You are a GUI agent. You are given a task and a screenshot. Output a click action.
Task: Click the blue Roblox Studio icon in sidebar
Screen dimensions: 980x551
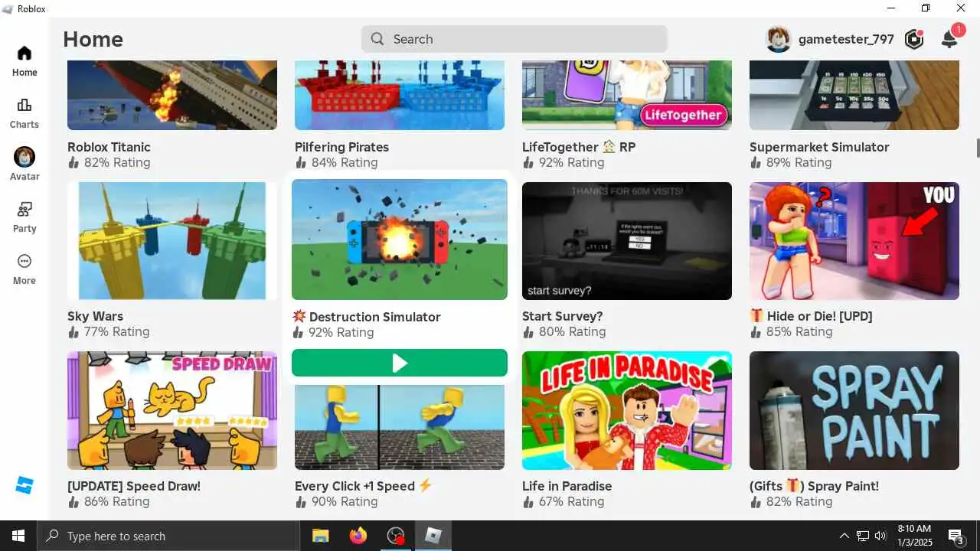[x=24, y=485]
